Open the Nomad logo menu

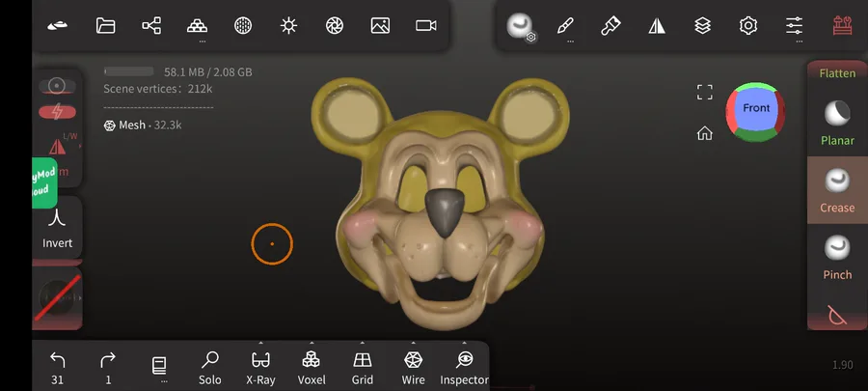tap(58, 25)
